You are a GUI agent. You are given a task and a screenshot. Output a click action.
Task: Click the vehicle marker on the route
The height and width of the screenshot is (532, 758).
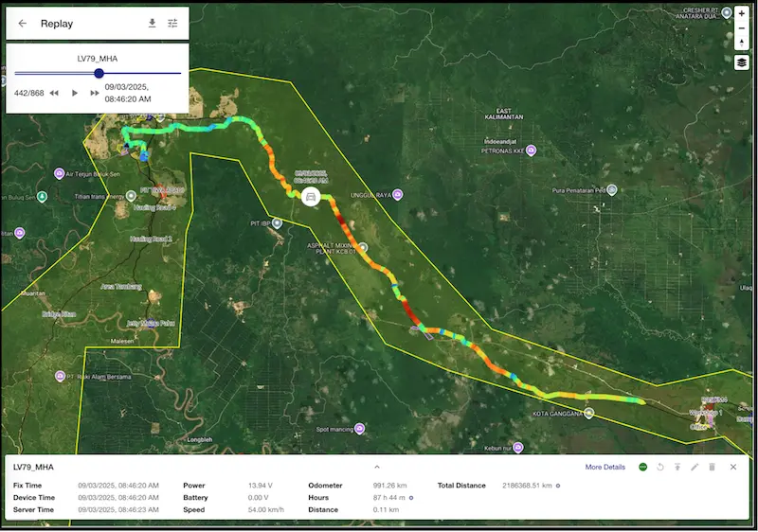click(x=309, y=197)
